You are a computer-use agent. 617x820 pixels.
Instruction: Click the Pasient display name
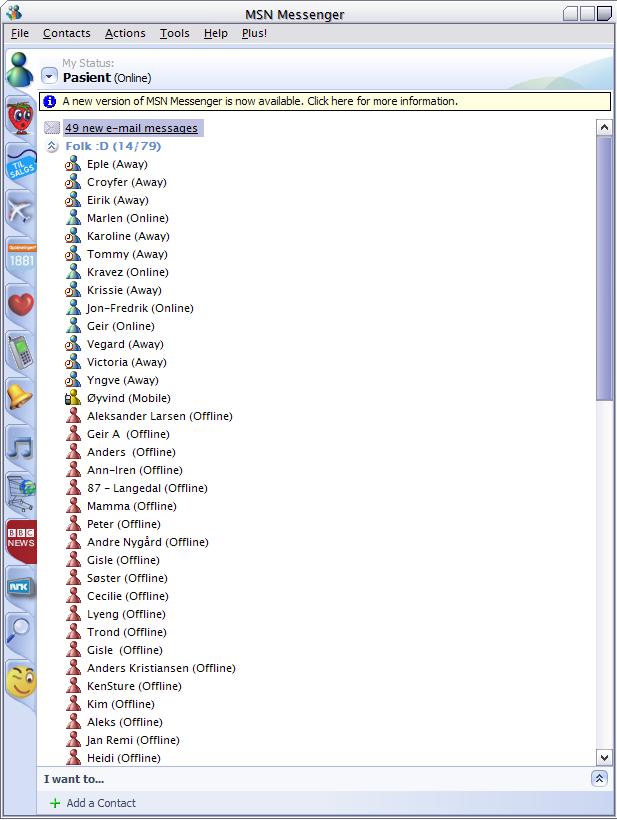(87, 77)
